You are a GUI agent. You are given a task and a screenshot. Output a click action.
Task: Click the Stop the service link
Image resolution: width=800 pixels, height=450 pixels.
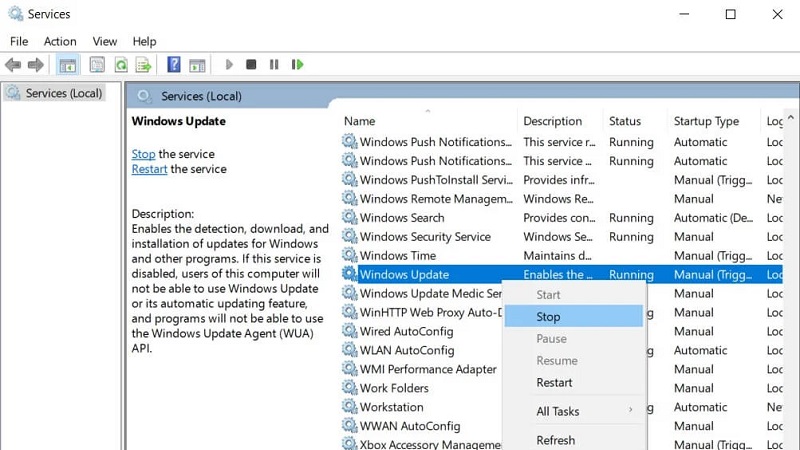click(143, 154)
